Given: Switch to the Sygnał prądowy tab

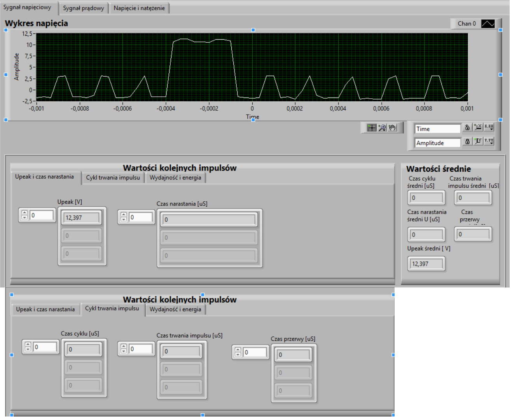Looking at the screenshot, I should pos(84,8).
